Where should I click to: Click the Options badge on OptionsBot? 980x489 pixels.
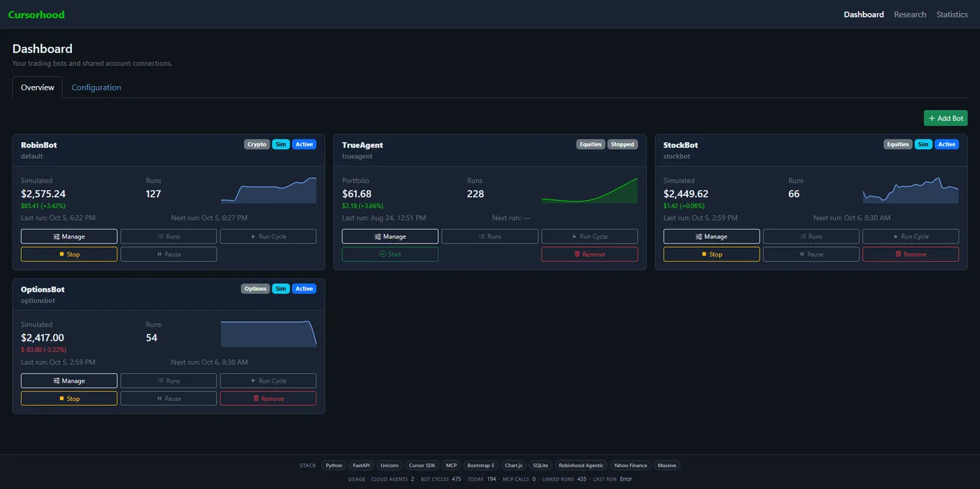[255, 288]
